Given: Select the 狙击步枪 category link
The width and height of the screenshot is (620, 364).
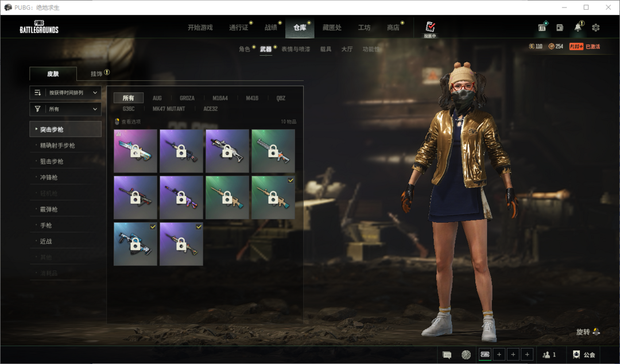Looking at the screenshot, I should [52, 161].
